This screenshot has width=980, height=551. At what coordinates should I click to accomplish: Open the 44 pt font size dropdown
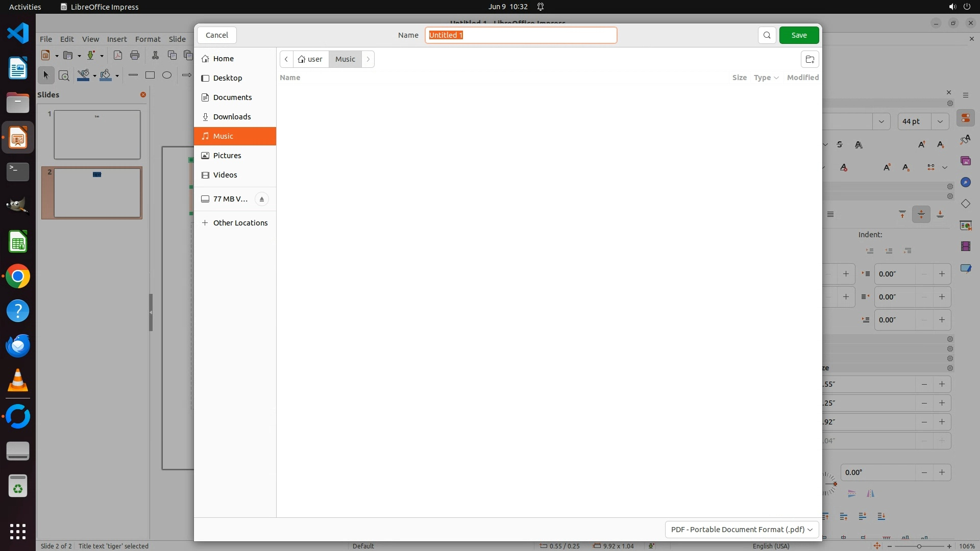point(940,121)
